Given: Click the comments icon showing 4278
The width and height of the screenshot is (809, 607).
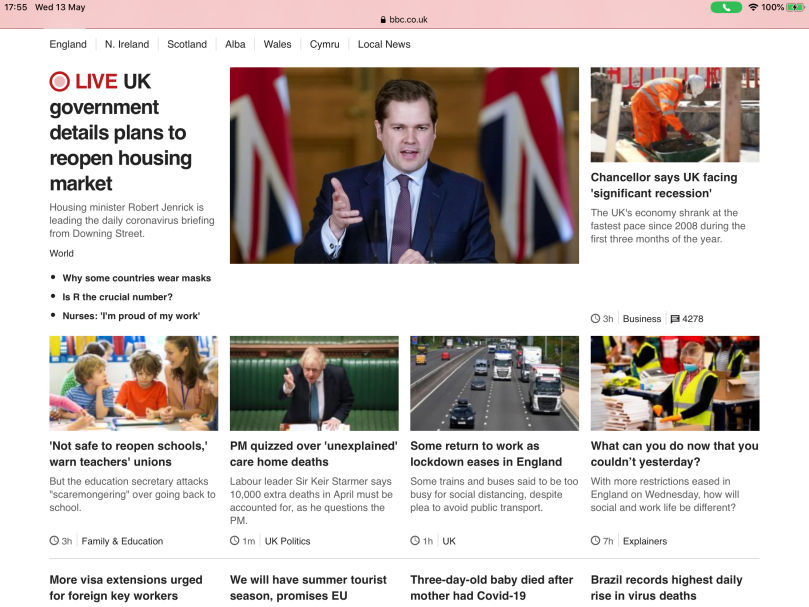Looking at the screenshot, I should (675, 319).
